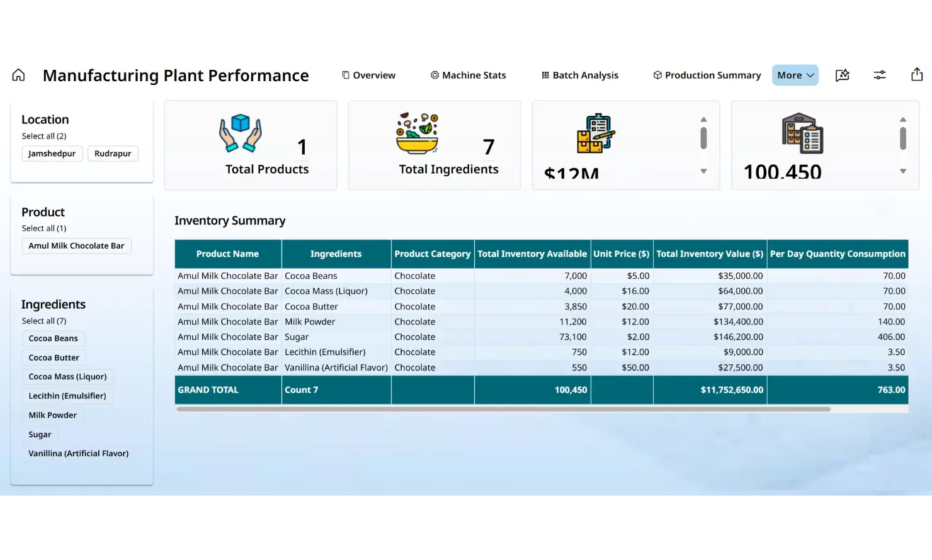Click the warehouse inventory icon
This screenshot has width=932, height=560.
(x=802, y=133)
